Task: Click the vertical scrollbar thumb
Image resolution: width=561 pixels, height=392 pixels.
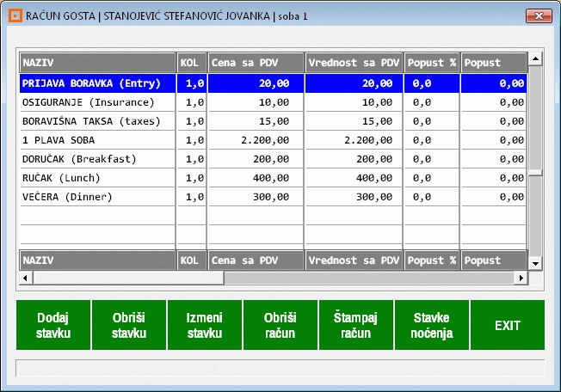Action: point(535,173)
